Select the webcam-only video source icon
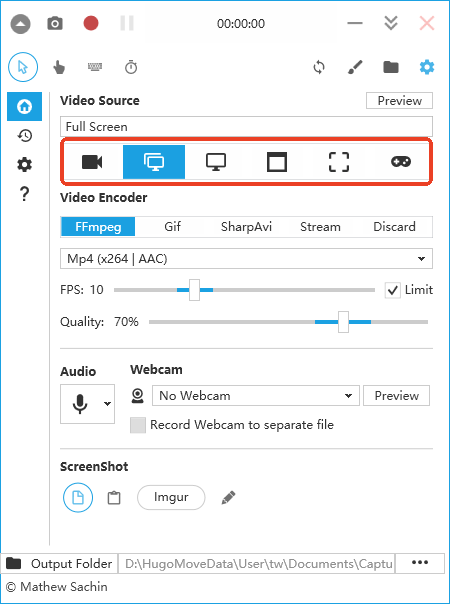 [92, 162]
